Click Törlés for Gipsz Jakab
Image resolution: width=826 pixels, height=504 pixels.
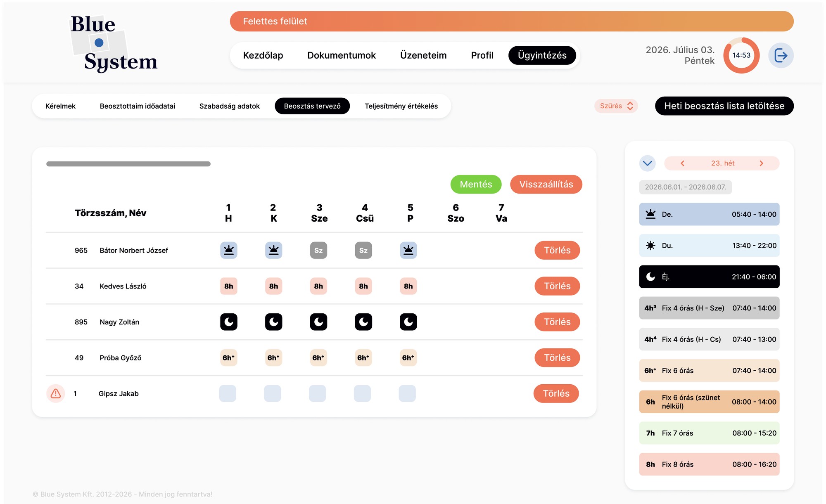(x=556, y=393)
